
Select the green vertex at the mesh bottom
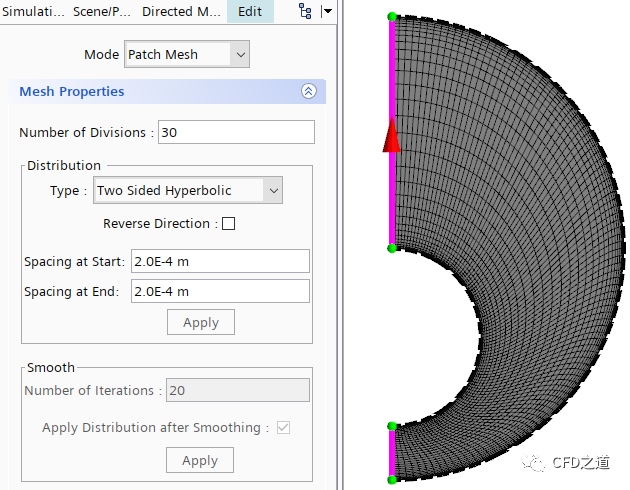point(392,480)
